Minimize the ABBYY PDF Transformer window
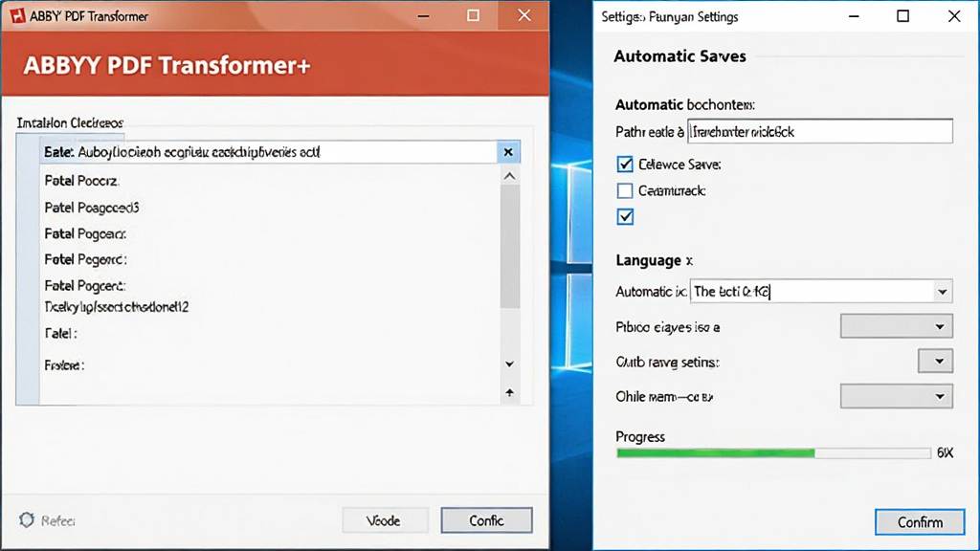The width and height of the screenshot is (980, 551). click(424, 15)
